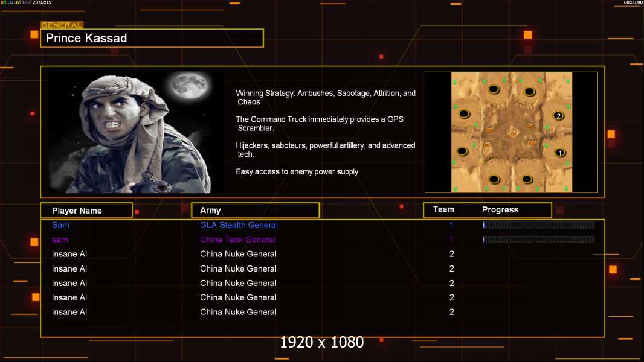Click the desert map preview
The image size is (644, 362).
(511, 132)
